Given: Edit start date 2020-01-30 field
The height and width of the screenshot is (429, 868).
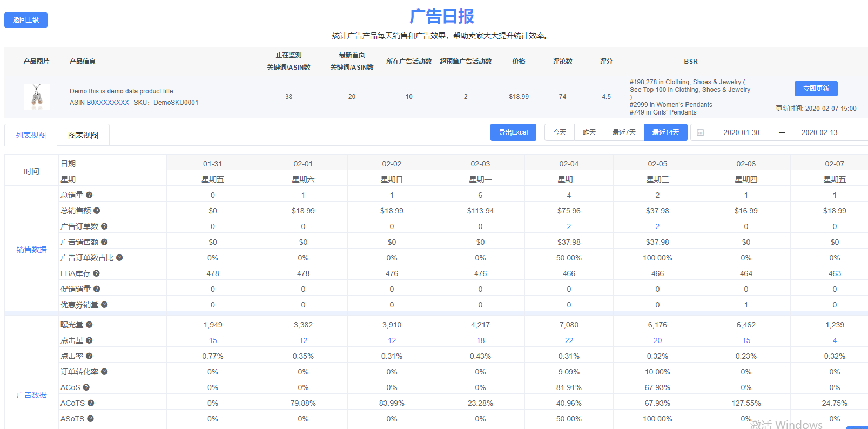Looking at the screenshot, I should 741,132.
